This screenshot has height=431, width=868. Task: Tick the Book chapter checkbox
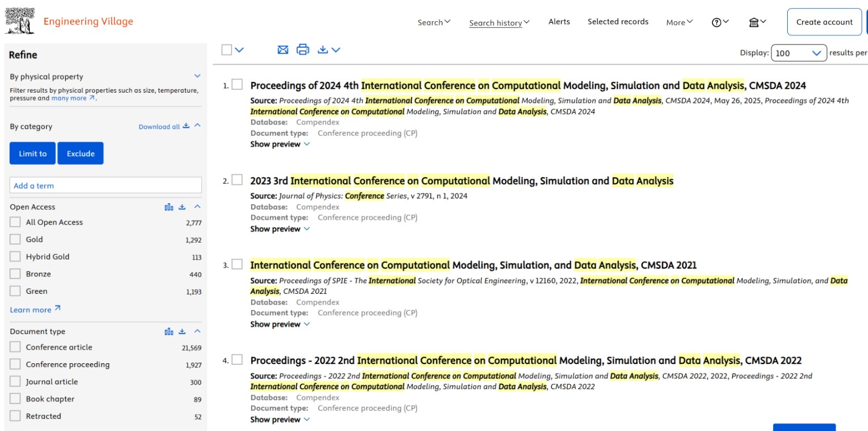coord(15,399)
